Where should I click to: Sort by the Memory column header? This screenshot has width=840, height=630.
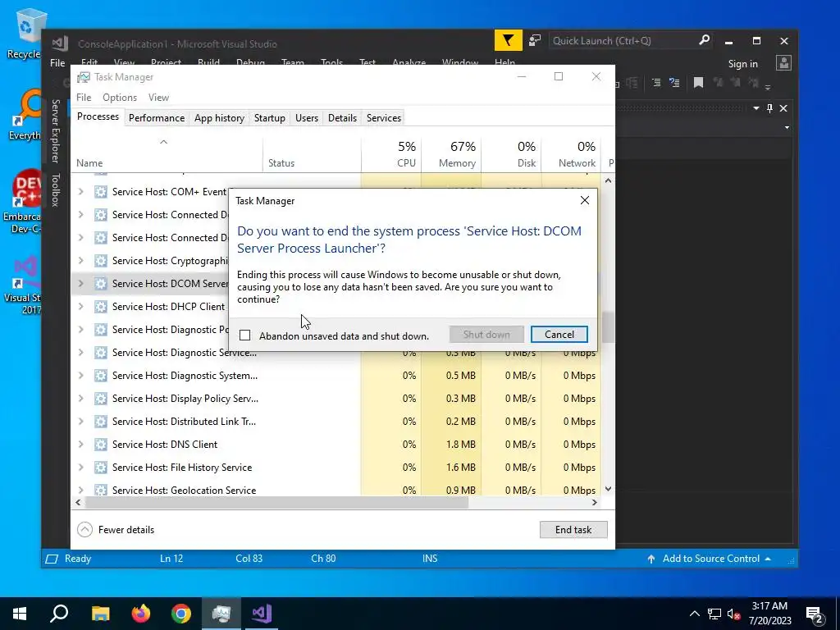pos(451,154)
